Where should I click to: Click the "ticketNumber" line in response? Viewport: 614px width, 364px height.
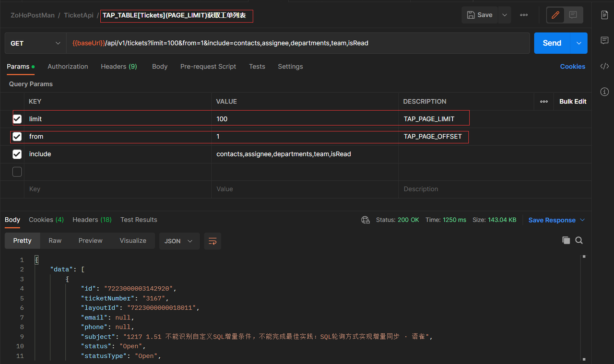tap(125, 298)
